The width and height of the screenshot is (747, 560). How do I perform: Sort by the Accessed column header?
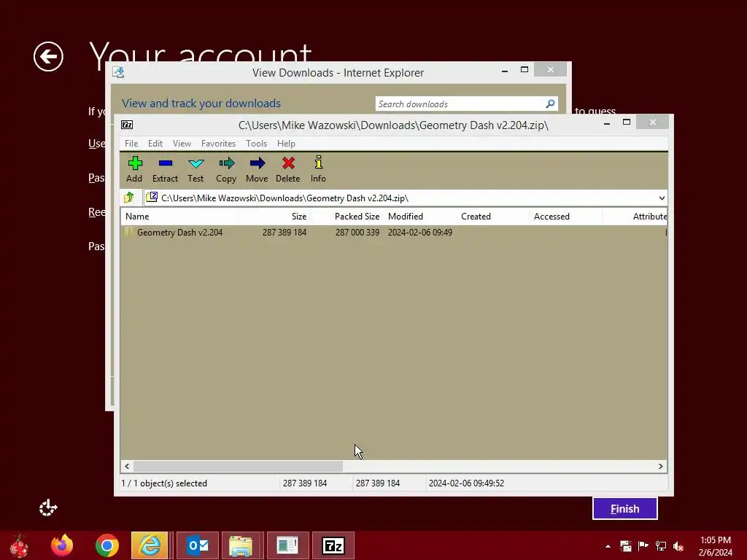(566, 216)
